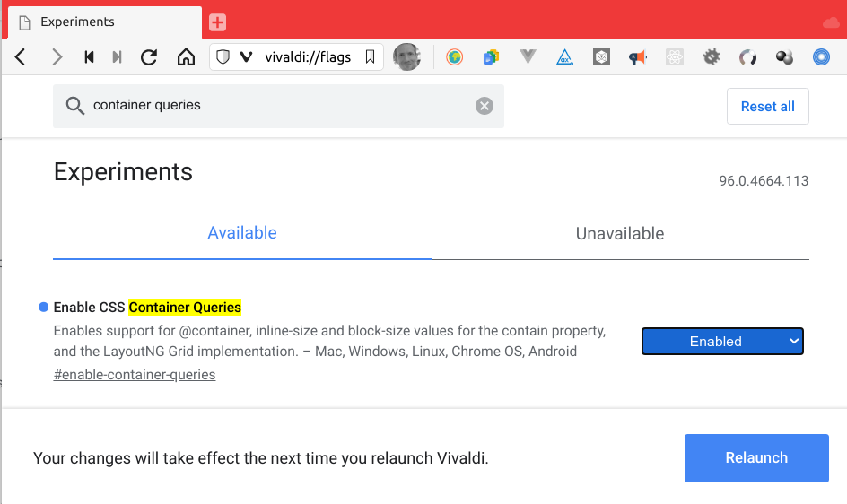Bookmark this page with the bookmark icon

coord(370,57)
